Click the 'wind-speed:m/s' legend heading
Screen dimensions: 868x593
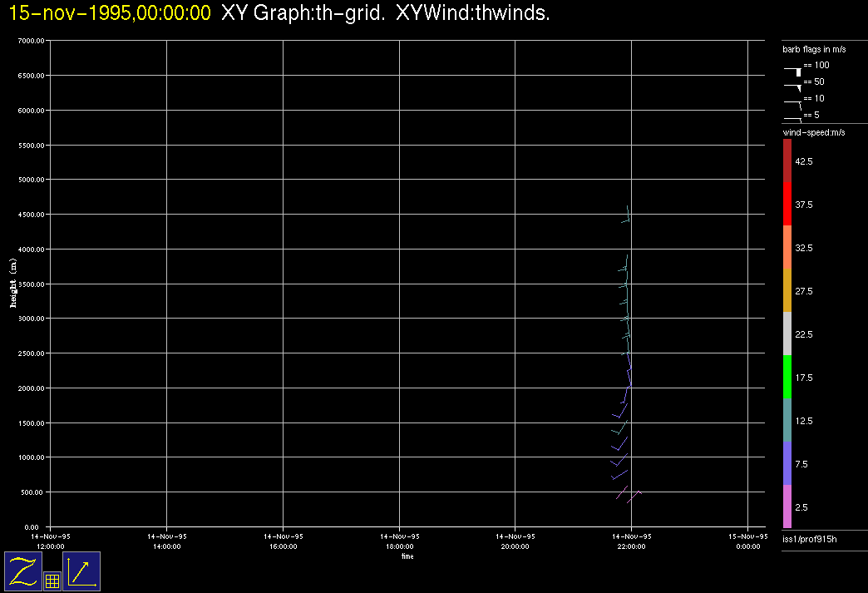(x=813, y=133)
